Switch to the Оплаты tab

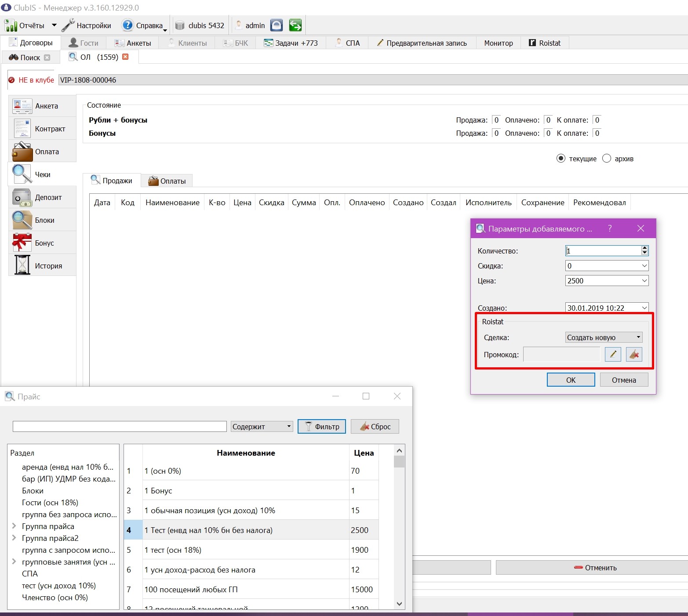[167, 181]
